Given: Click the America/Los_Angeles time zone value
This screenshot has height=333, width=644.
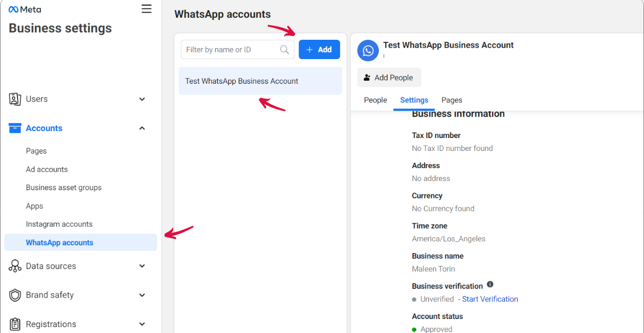Looking at the screenshot, I should (449, 238).
